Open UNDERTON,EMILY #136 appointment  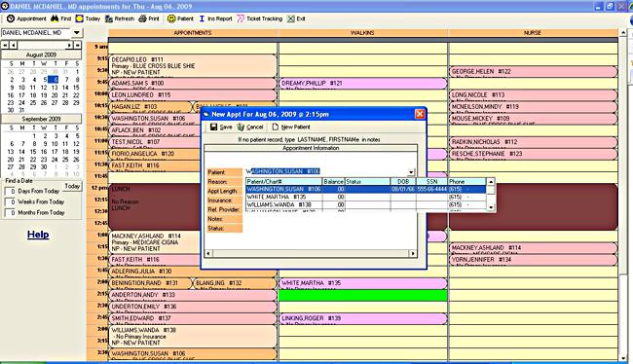(x=193, y=307)
